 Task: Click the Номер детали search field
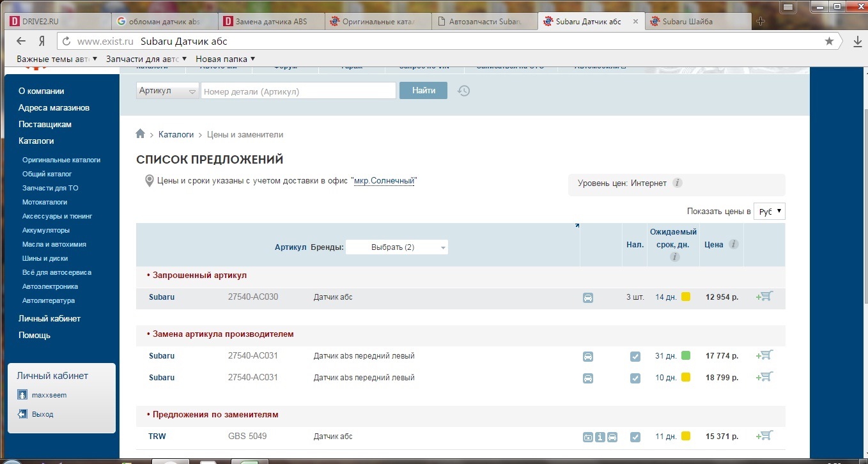pos(298,91)
